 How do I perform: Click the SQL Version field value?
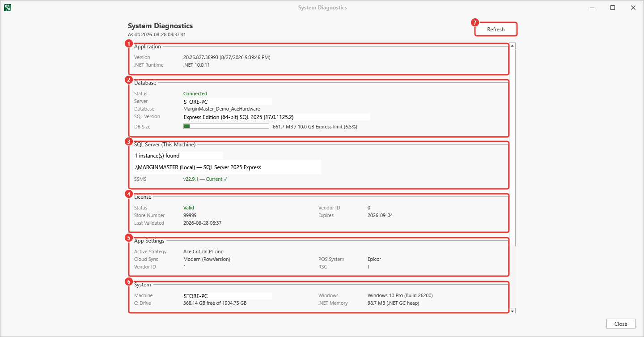276,117
